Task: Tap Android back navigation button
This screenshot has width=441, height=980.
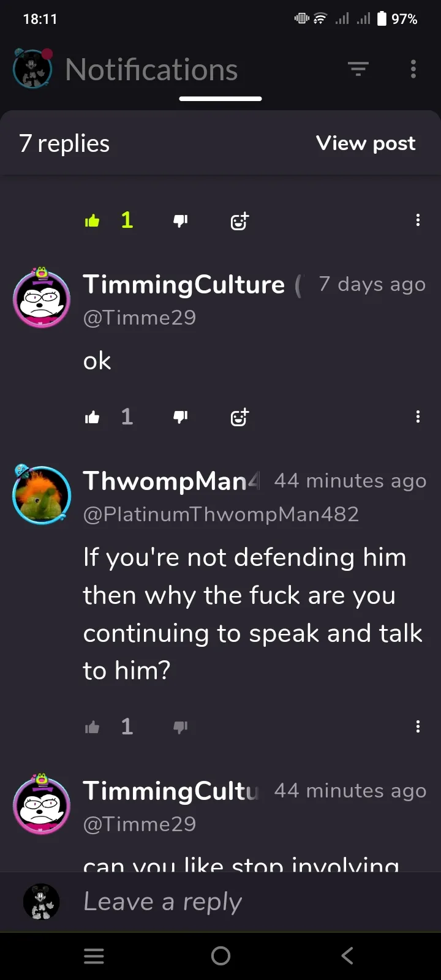Action: (x=347, y=956)
